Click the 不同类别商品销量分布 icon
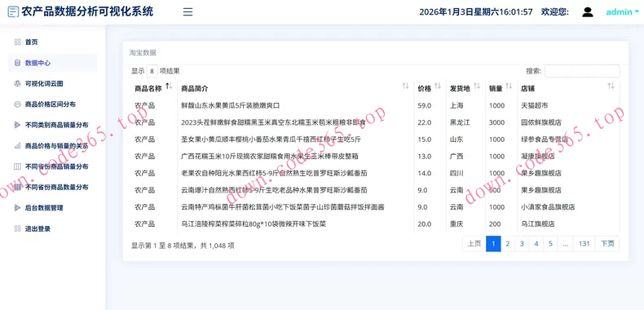The width and height of the screenshot is (644, 310). tap(17, 125)
